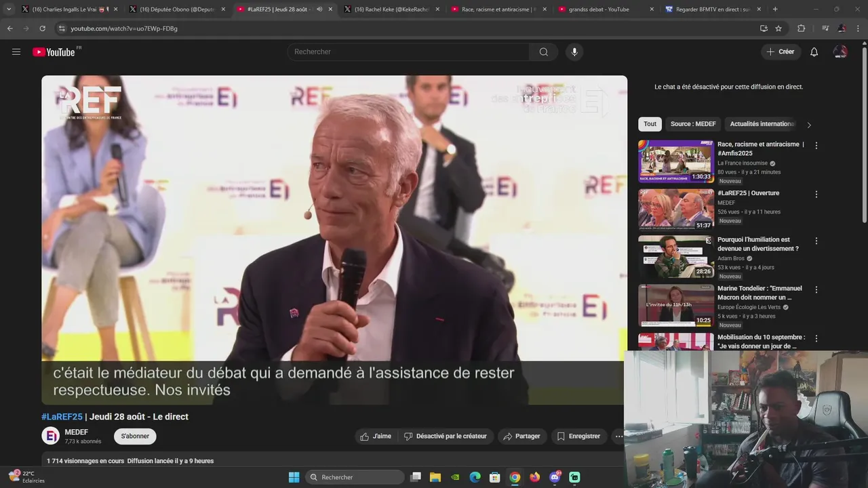Select the Source : MEDEF chip

pos(693,124)
